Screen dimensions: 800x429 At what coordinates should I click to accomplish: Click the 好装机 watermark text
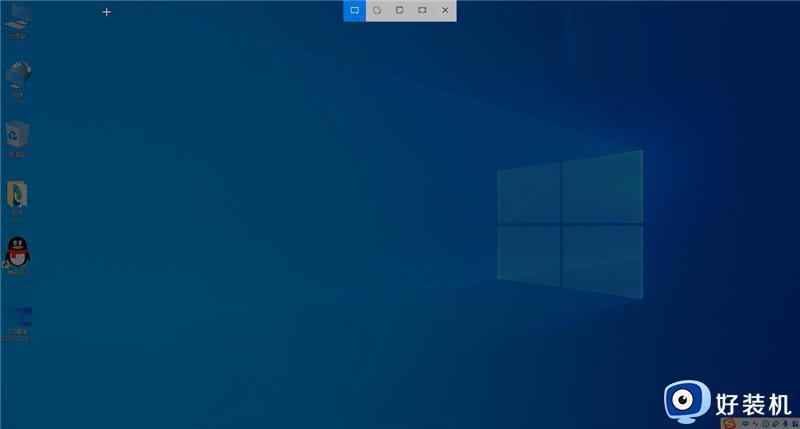tap(753, 402)
